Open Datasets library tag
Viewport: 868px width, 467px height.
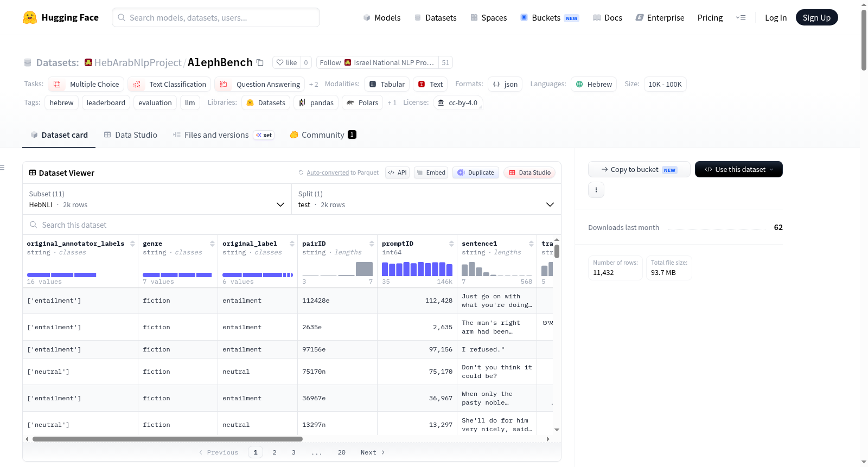(266, 103)
